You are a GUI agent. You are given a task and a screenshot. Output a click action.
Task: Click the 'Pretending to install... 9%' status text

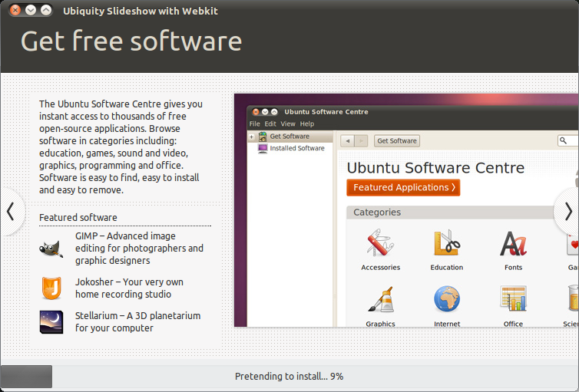pos(289,377)
